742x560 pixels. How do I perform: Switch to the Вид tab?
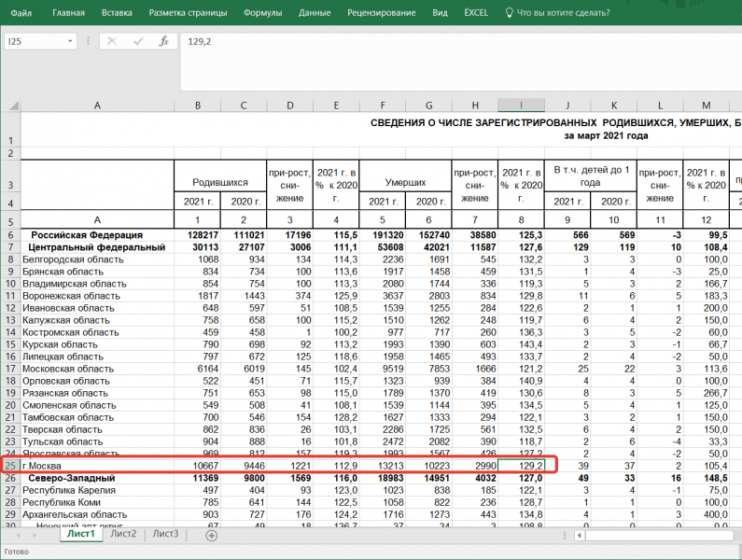click(x=440, y=13)
